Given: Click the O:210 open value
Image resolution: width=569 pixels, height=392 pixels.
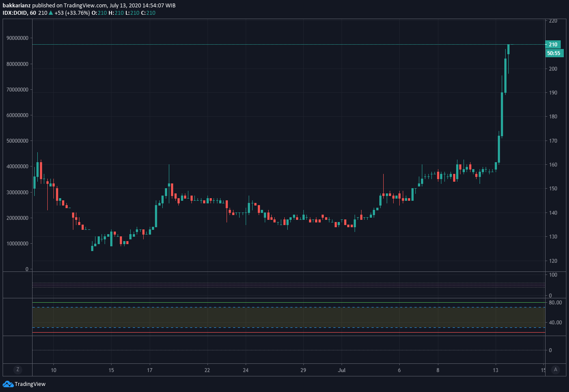Looking at the screenshot, I should 99,13.
